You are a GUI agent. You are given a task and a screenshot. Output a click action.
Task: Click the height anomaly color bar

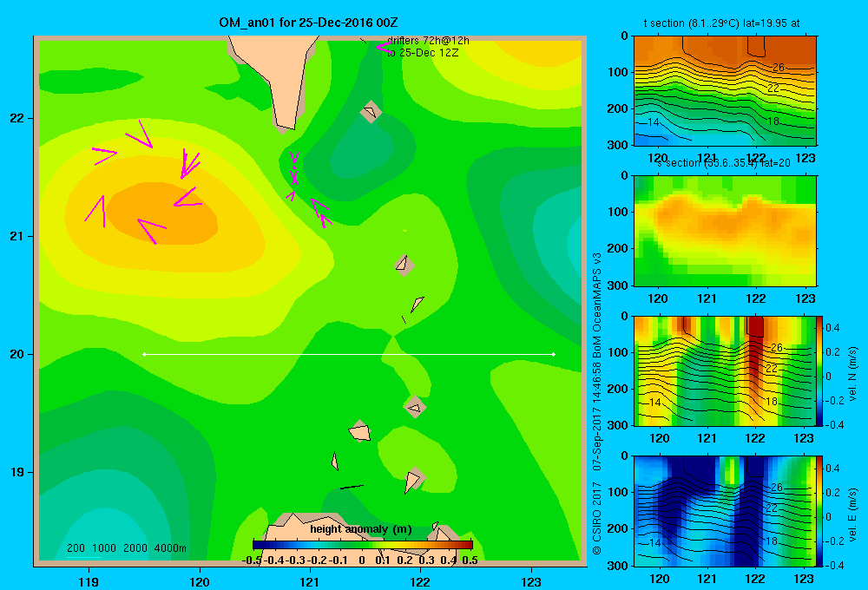(x=363, y=544)
